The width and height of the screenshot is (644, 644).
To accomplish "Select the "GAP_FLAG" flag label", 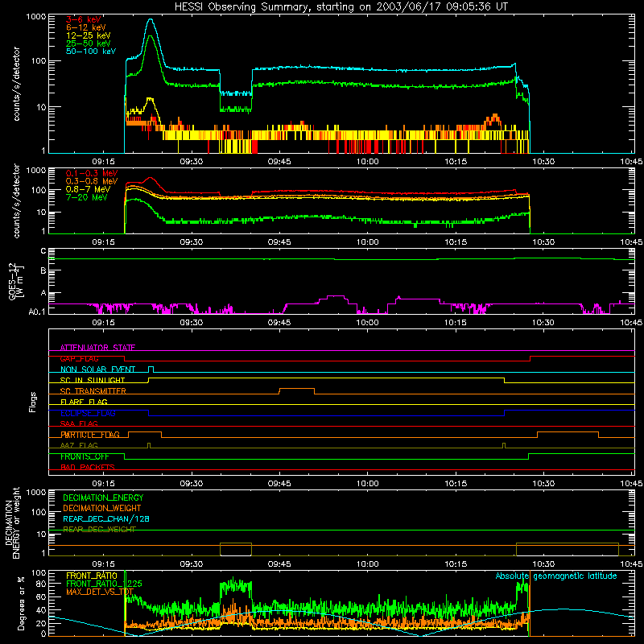I will tap(79, 358).
